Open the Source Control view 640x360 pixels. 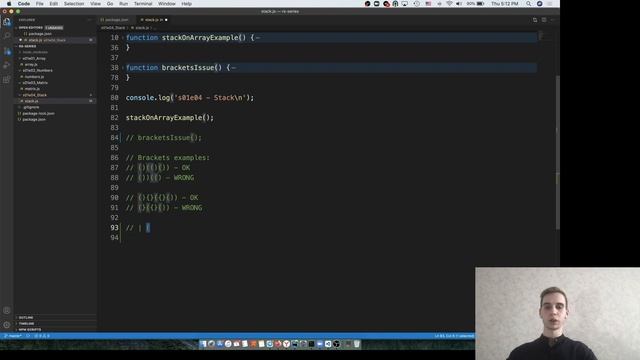[x=7, y=51]
